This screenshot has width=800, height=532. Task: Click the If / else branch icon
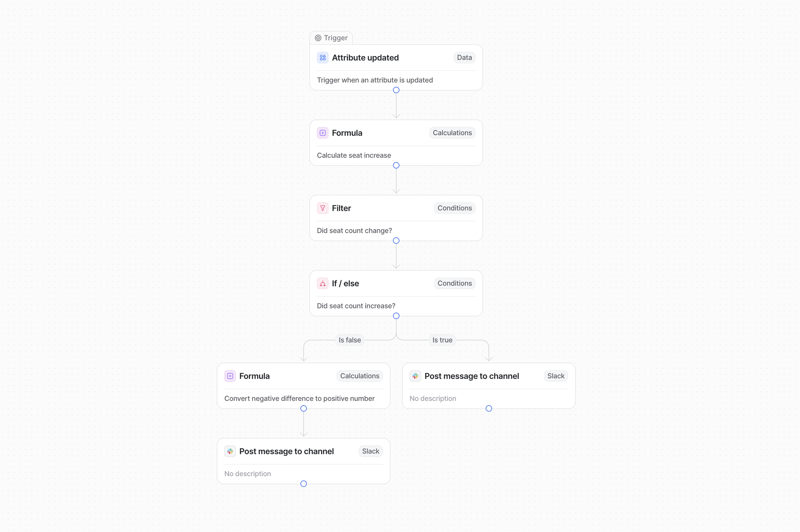coord(322,283)
